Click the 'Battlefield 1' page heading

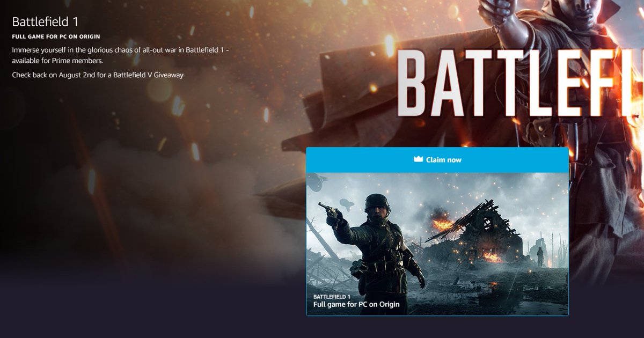46,22
